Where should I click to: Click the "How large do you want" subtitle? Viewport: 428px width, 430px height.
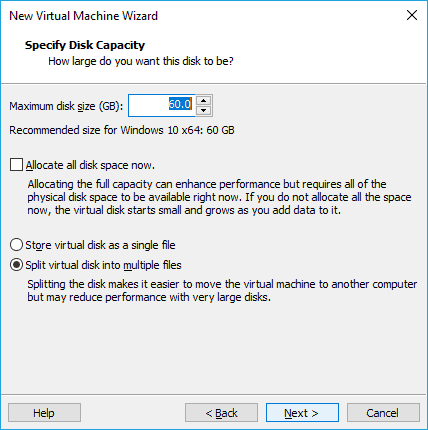141,61
